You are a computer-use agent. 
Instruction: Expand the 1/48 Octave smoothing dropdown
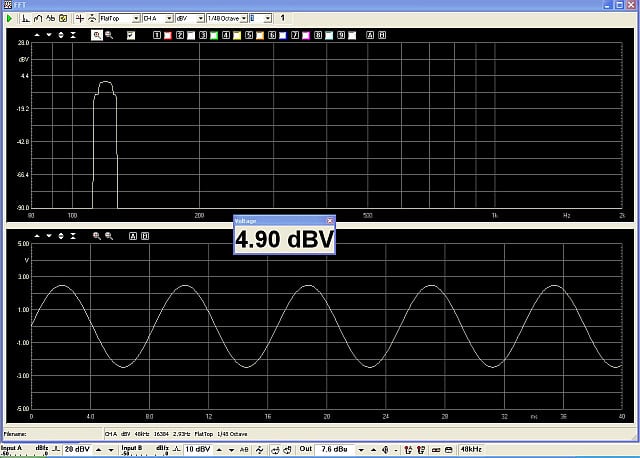click(243, 18)
